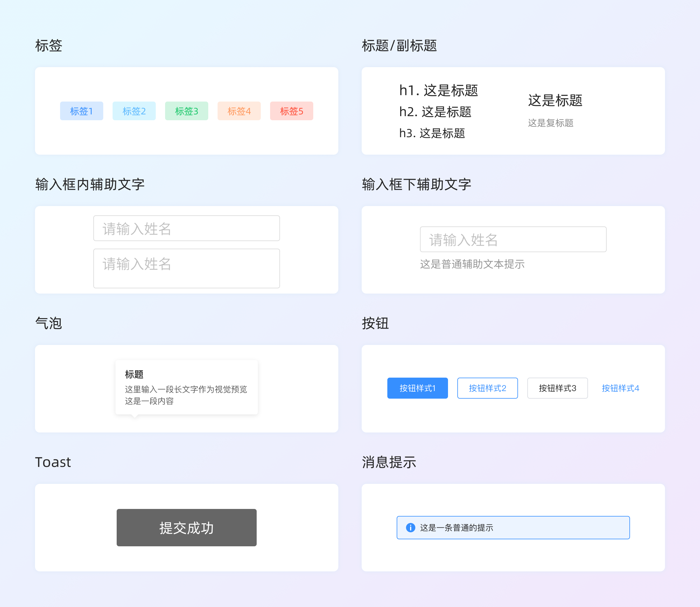Focus the 请输入姓名 field above the helper text
The width and height of the screenshot is (700, 607).
tap(513, 239)
